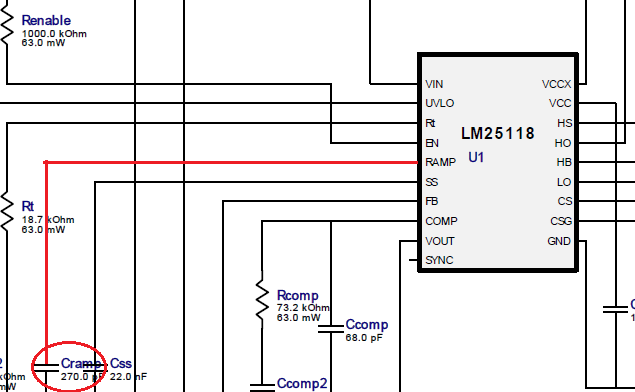Click the Renable component label

coord(46,20)
